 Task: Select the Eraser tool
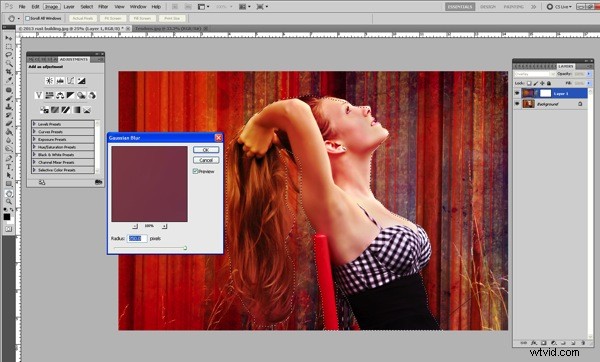pyautogui.click(x=8, y=124)
